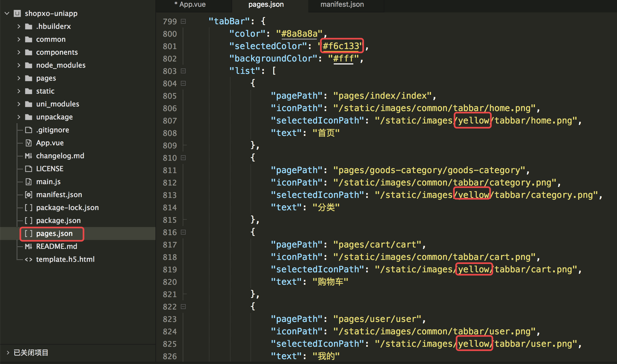Click the README.md markdown icon
The height and width of the screenshot is (364, 617).
29,246
